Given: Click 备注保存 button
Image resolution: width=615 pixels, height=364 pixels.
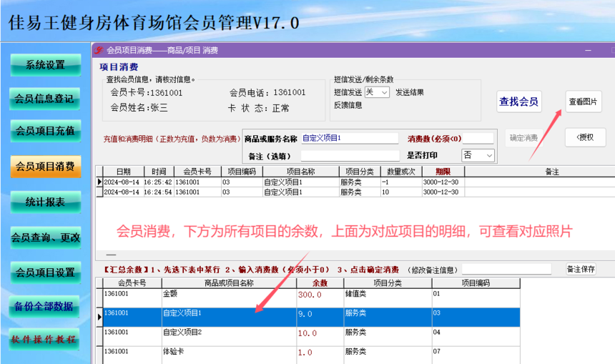Looking at the screenshot, I should (x=581, y=269).
